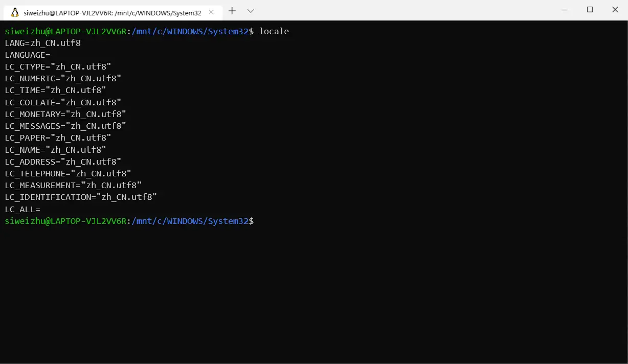Click the LC_MONETARY line
628x364 pixels.
coord(65,114)
